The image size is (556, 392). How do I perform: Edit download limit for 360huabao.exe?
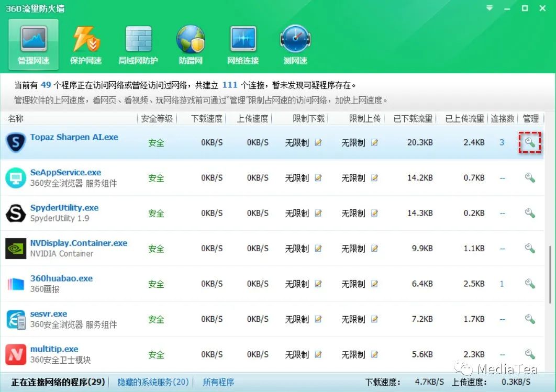pyautogui.click(x=318, y=284)
